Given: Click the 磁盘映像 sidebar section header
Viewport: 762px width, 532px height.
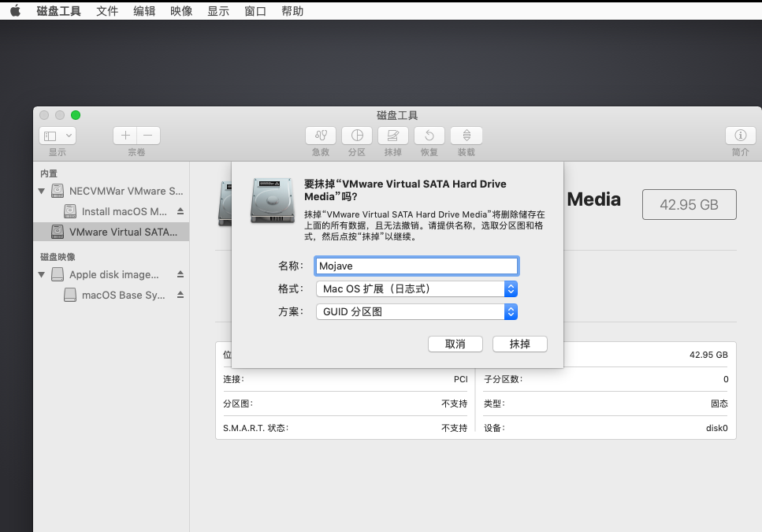Looking at the screenshot, I should [58, 257].
